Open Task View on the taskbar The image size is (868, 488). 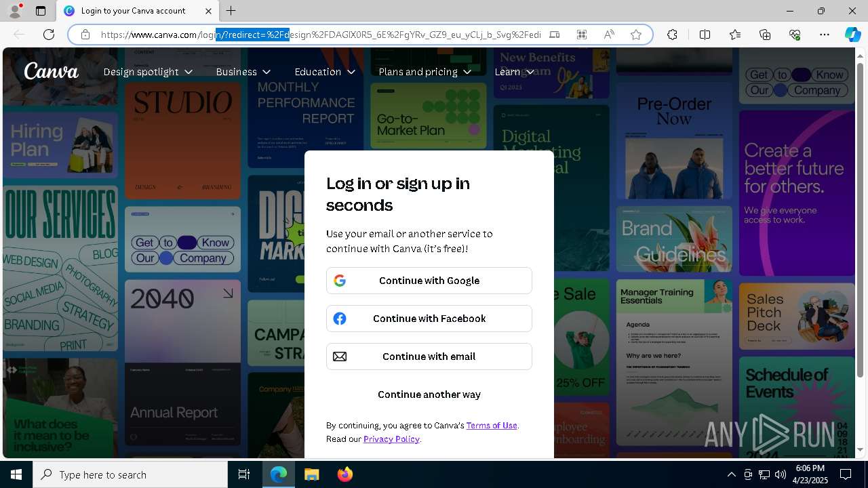244,474
